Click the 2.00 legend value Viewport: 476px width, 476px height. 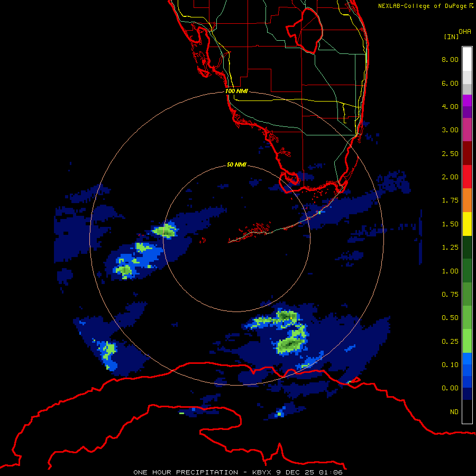(x=450, y=177)
